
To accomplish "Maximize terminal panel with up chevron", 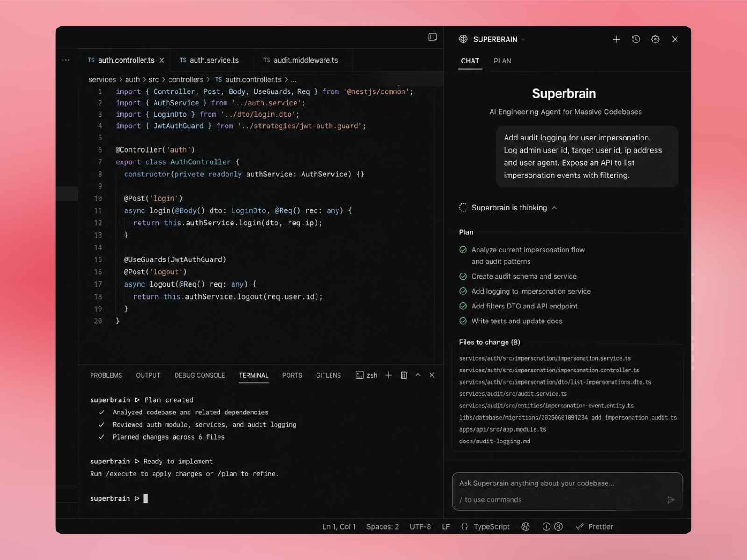I will (x=418, y=375).
